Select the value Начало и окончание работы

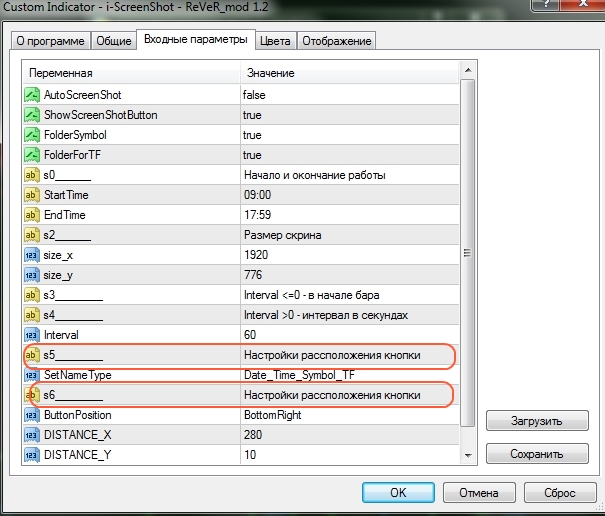[x=314, y=175]
